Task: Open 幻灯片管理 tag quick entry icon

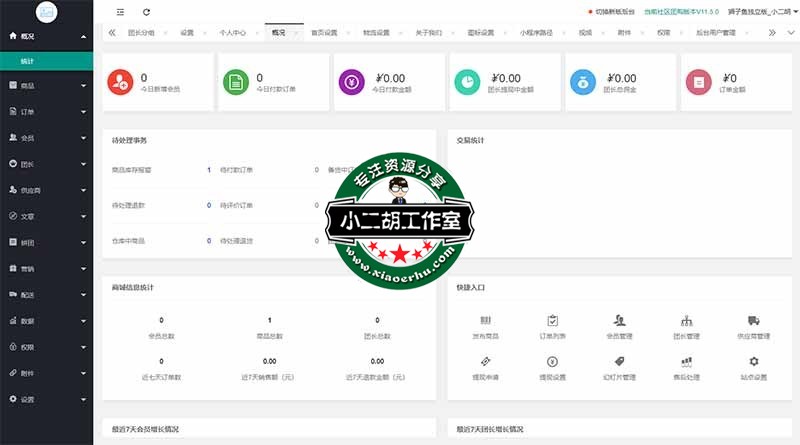Action: coord(620,362)
